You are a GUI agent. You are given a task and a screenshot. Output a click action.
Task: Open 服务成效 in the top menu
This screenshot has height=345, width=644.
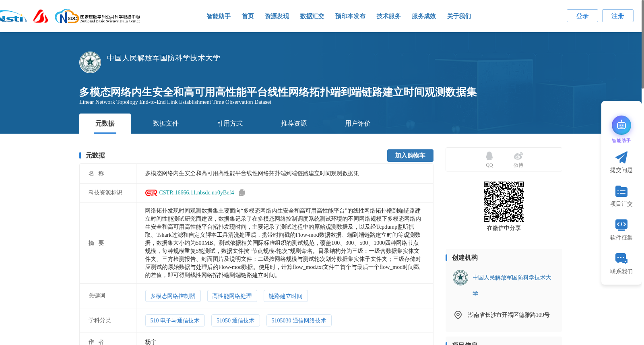click(424, 16)
